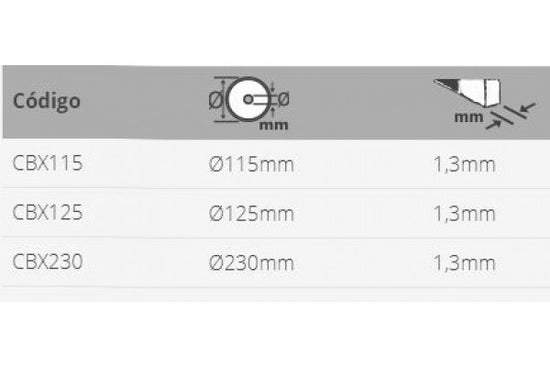The width and height of the screenshot is (550, 367).
Task: Click the center bore hole in disc icon
Action: tap(248, 99)
